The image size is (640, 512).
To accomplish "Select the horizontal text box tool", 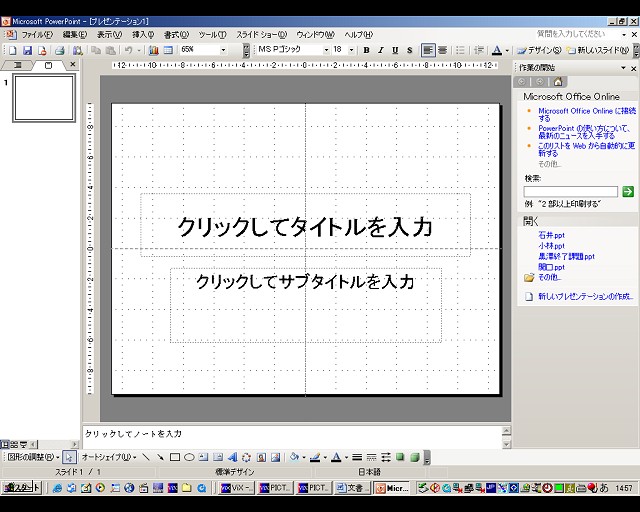I will coord(203,457).
